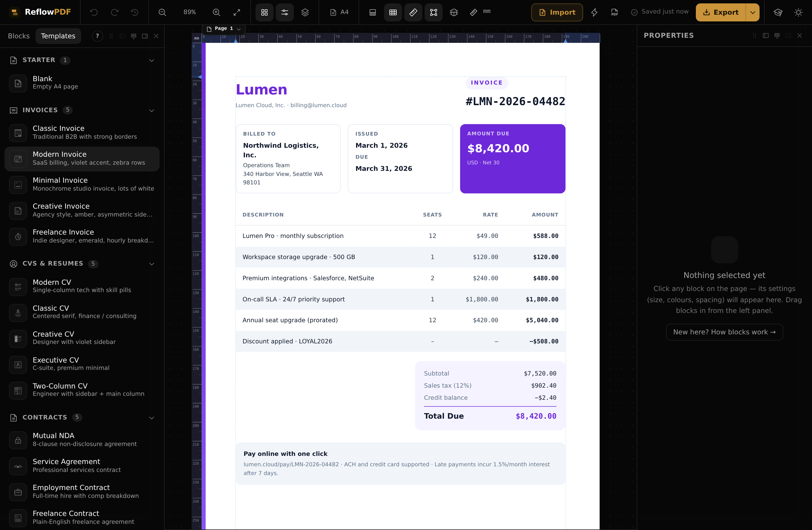Click the PDF file icon
Screen dimensions: 812x530
(x=614, y=12)
